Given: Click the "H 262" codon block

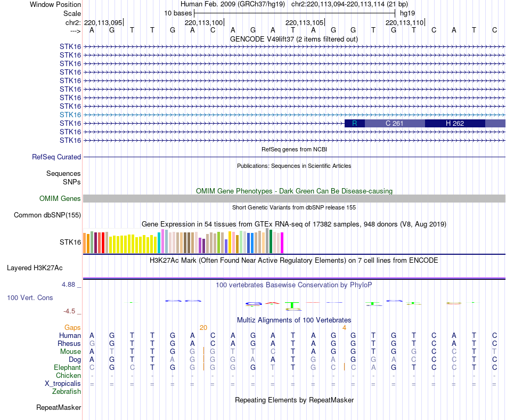Looking at the screenshot, I should pyautogui.click(x=455, y=123).
